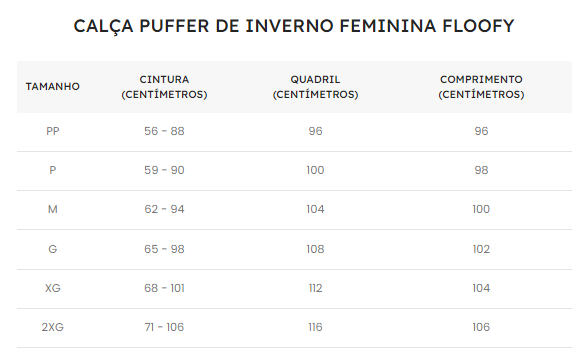Select the PP size row label
This screenshot has width=587, height=362.
click(x=53, y=131)
